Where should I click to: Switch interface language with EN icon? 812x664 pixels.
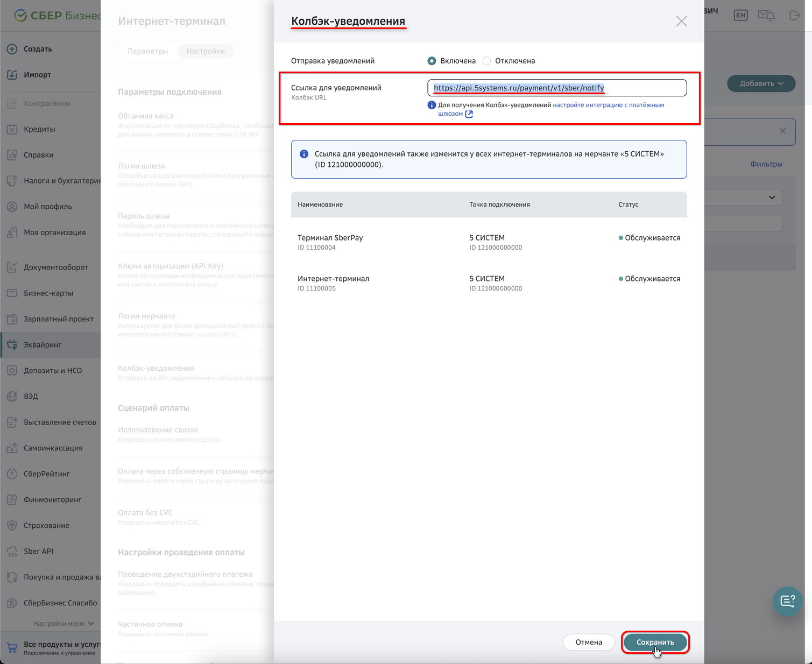(x=741, y=15)
